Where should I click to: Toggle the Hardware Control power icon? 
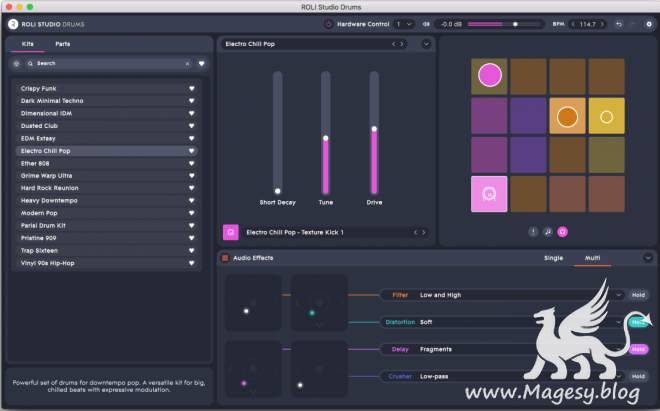[x=329, y=24]
